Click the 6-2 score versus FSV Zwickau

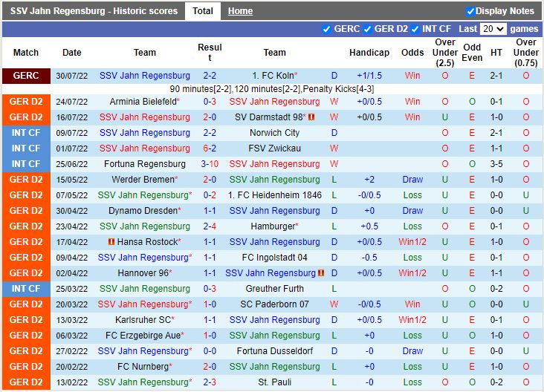(x=210, y=148)
